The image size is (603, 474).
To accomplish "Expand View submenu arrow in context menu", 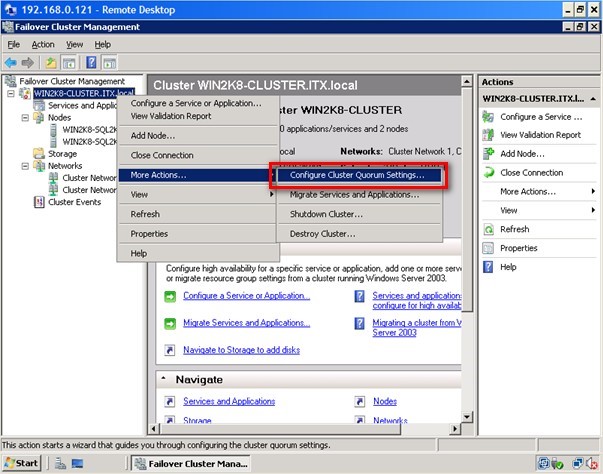I will point(272,194).
